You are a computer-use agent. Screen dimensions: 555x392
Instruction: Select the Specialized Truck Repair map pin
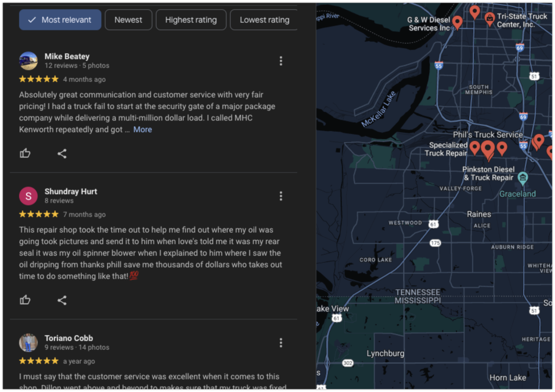474,147
